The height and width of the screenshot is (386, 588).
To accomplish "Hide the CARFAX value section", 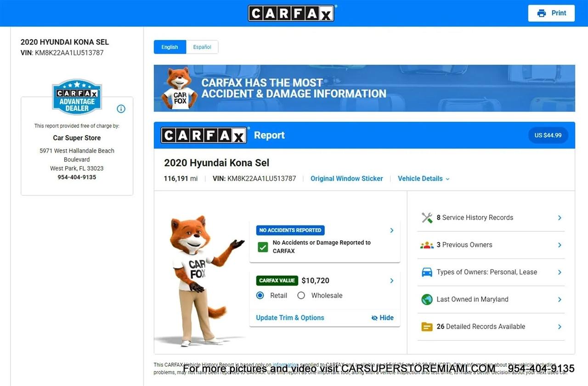I will (x=382, y=318).
